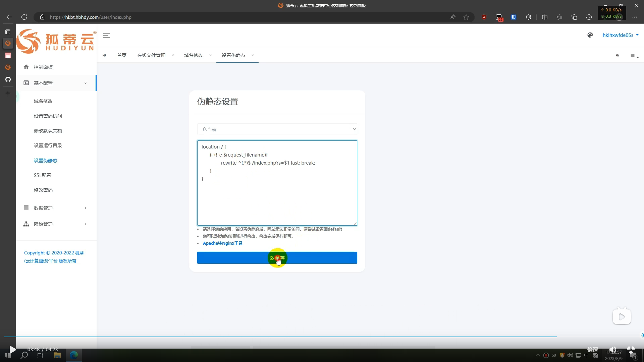Jump to the first tab with the skip-back icon
The width and height of the screenshot is (644, 362).
(x=104, y=55)
